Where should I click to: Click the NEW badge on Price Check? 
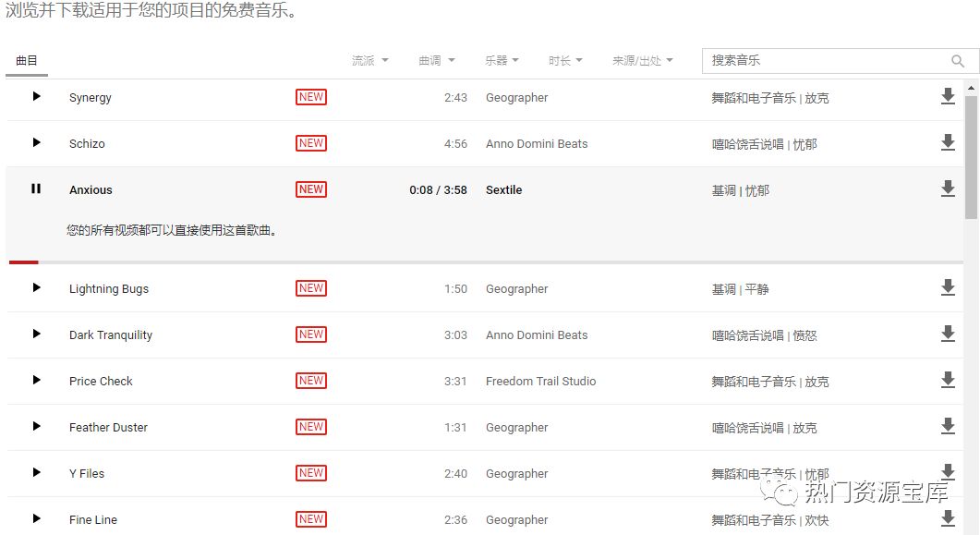coord(311,381)
